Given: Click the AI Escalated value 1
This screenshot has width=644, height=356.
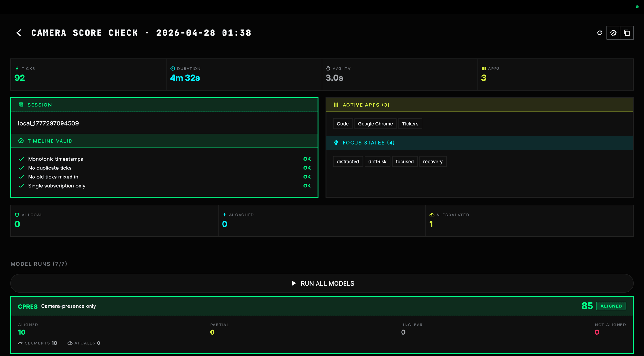Looking at the screenshot, I should click(x=431, y=224).
